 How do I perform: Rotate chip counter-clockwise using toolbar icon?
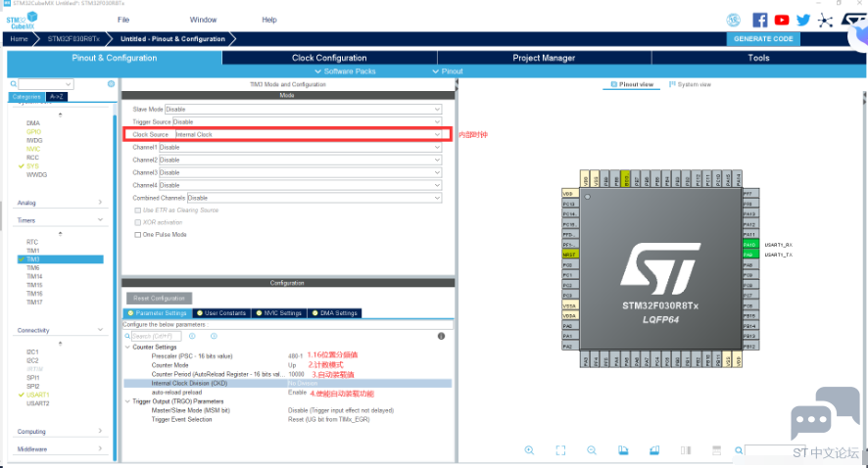click(x=654, y=450)
